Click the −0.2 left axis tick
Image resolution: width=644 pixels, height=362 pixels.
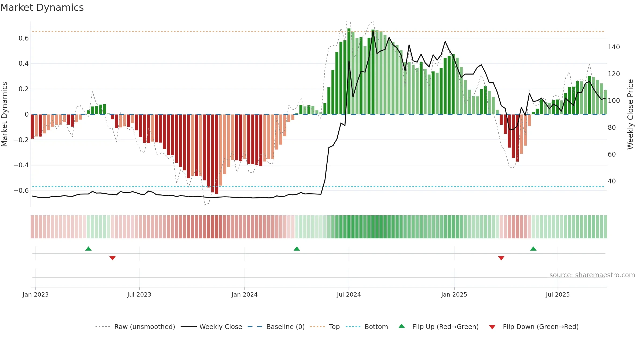point(21,140)
